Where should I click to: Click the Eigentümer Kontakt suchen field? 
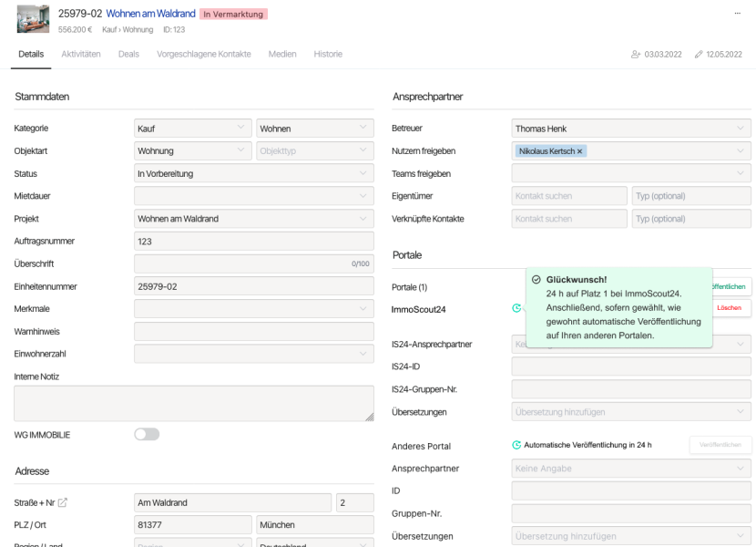coord(569,196)
